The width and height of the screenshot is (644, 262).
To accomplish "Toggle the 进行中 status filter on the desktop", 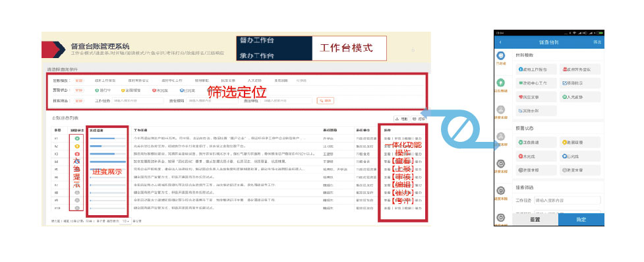I will pos(103,90).
